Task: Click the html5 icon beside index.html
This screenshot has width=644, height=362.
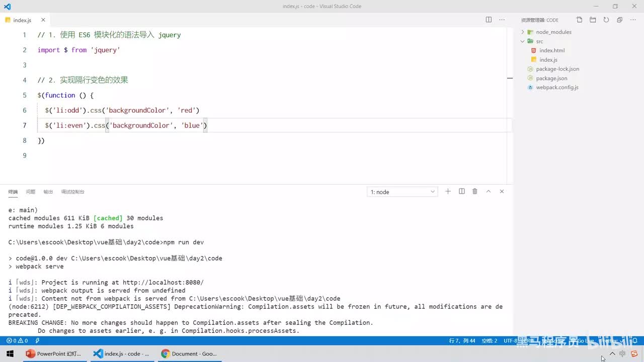Action: [x=534, y=50]
